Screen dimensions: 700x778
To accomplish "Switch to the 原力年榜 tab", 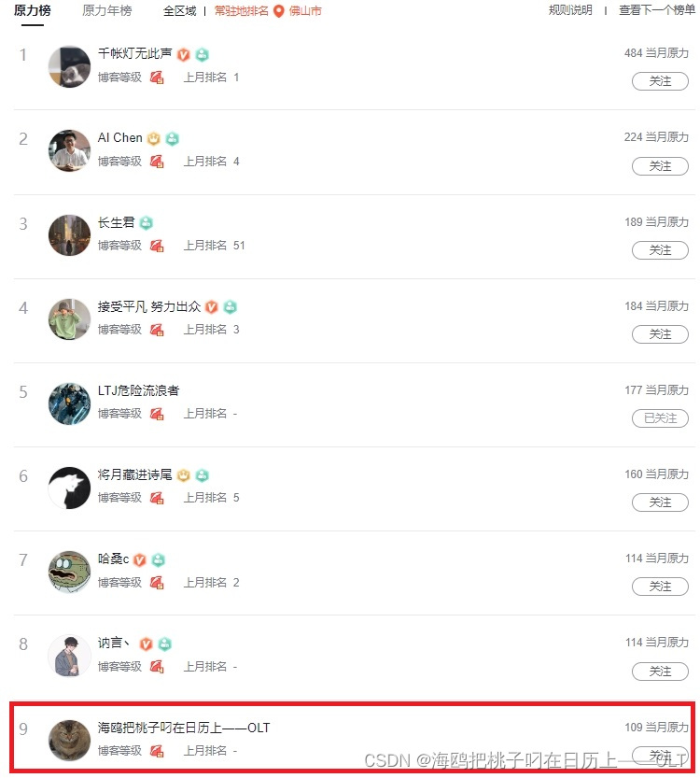I will [106, 10].
